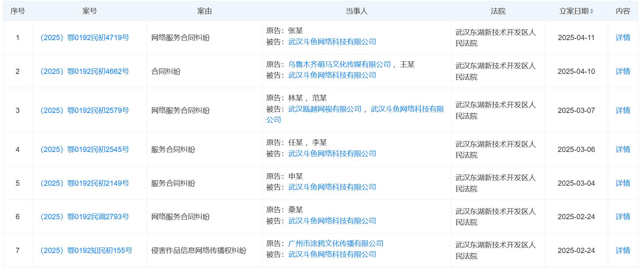Open plaintiff 乌鲁木齐萌马文化传媒有限公司 company link
The width and height of the screenshot is (644, 269).
[x=340, y=64]
